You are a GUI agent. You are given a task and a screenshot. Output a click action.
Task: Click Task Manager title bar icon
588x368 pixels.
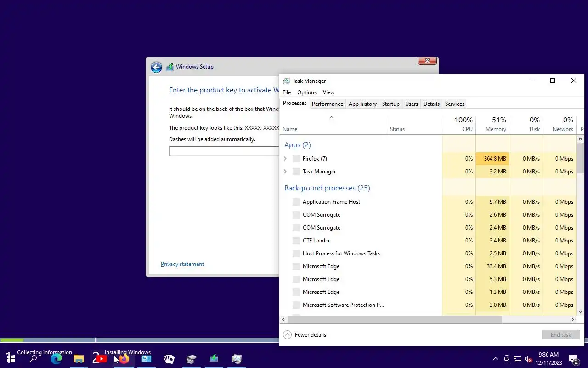click(x=287, y=81)
